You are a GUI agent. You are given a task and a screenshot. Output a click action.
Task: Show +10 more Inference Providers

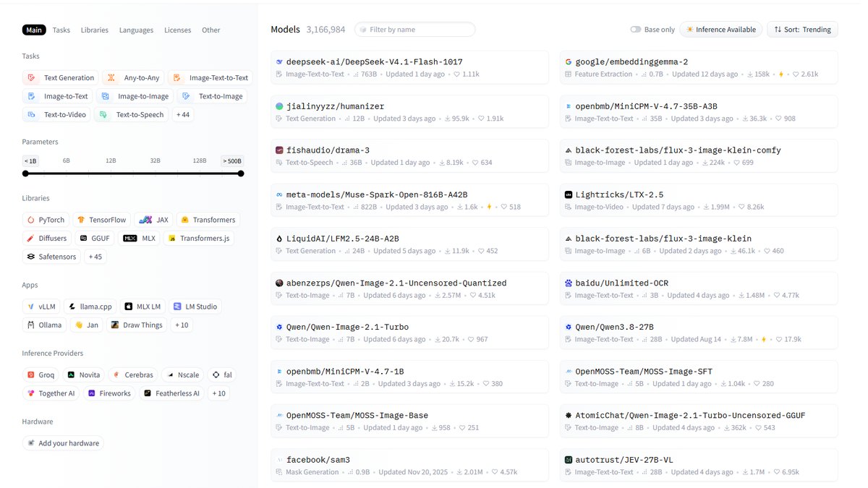pos(219,393)
